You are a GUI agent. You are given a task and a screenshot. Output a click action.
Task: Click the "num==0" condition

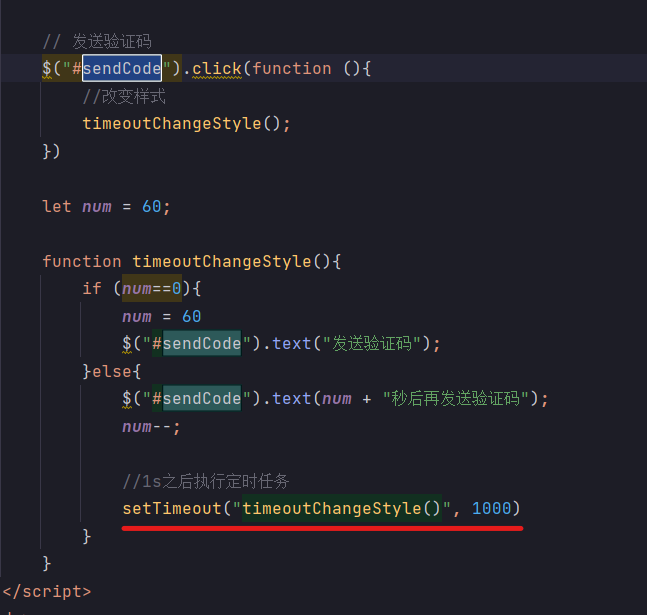tap(151, 289)
